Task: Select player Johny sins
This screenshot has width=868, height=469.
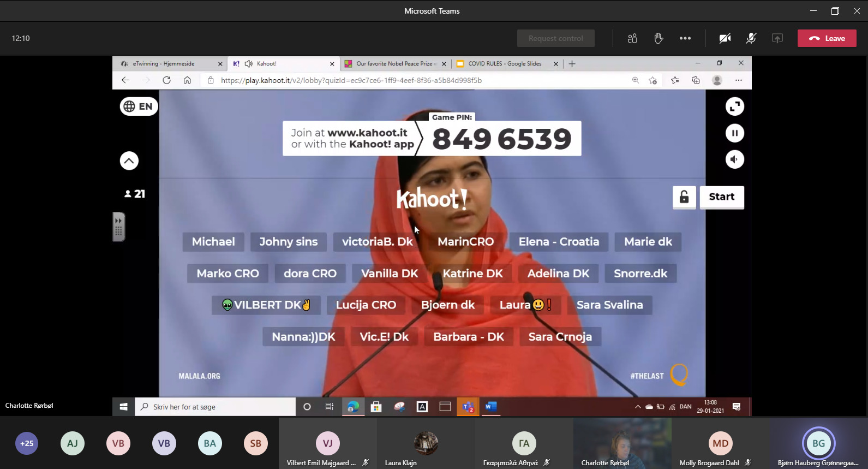Action: (x=289, y=242)
